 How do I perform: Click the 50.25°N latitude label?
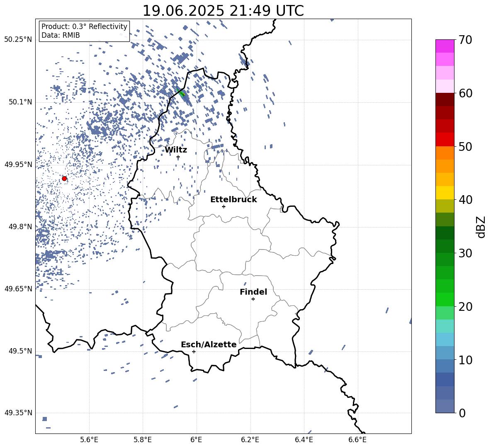[18, 40]
